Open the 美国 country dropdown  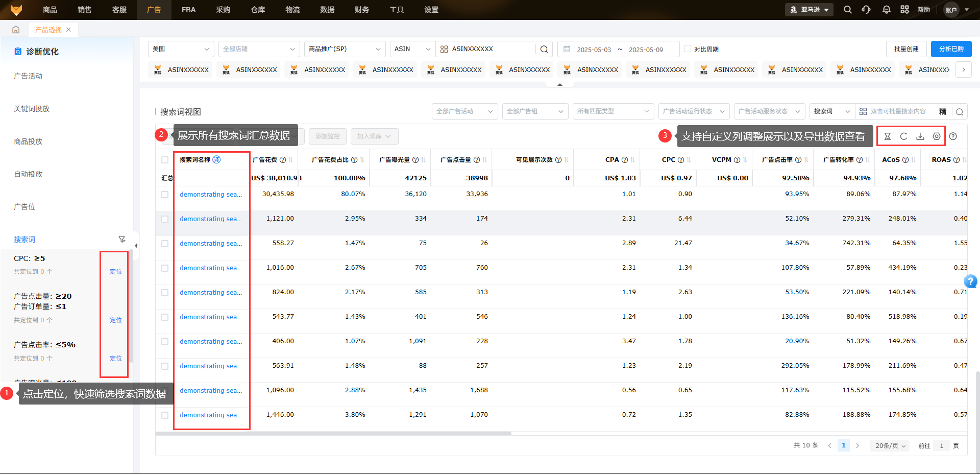(181, 49)
